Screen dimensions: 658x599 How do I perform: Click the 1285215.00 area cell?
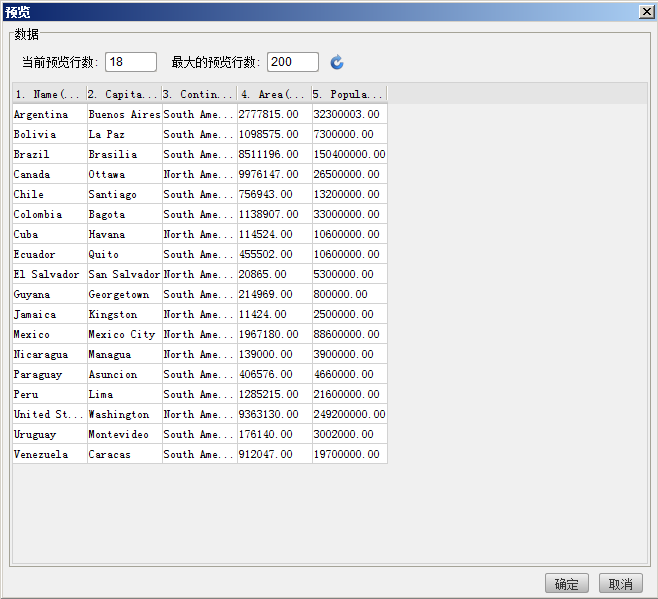click(274, 394)
